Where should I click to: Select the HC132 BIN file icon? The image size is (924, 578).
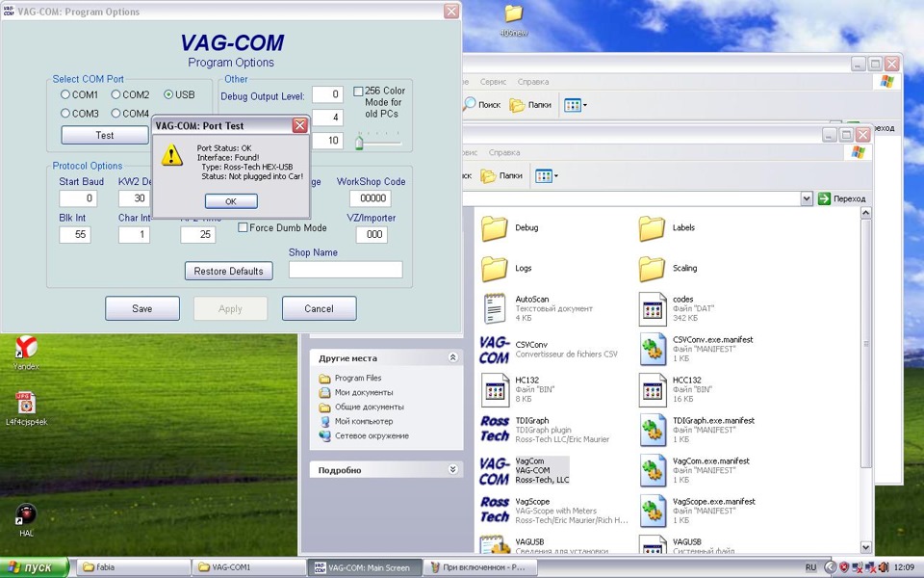point(494,390)
